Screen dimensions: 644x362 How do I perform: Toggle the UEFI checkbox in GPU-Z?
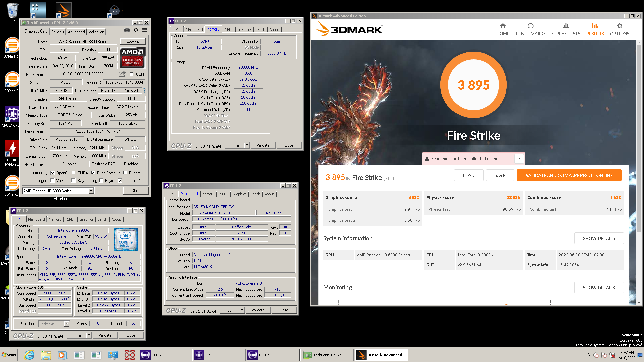point(132,74)
